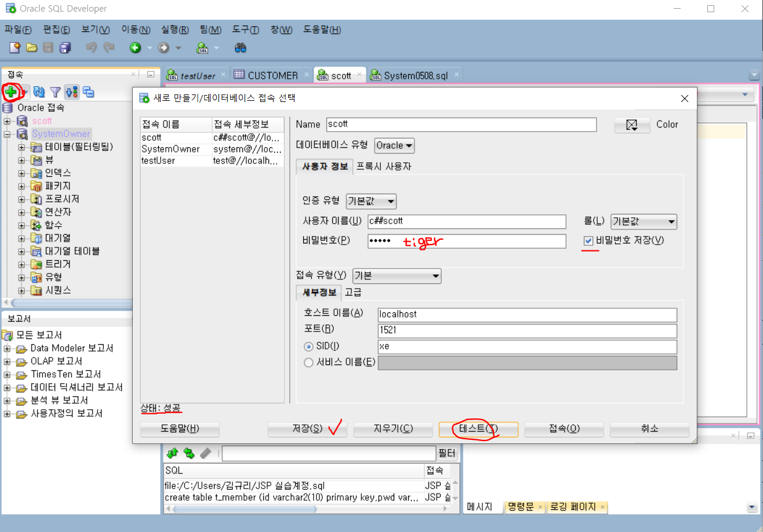Toggle the Save Password checkbox
The height and width of the screenshot is (532, 763).
coord(588,241)
